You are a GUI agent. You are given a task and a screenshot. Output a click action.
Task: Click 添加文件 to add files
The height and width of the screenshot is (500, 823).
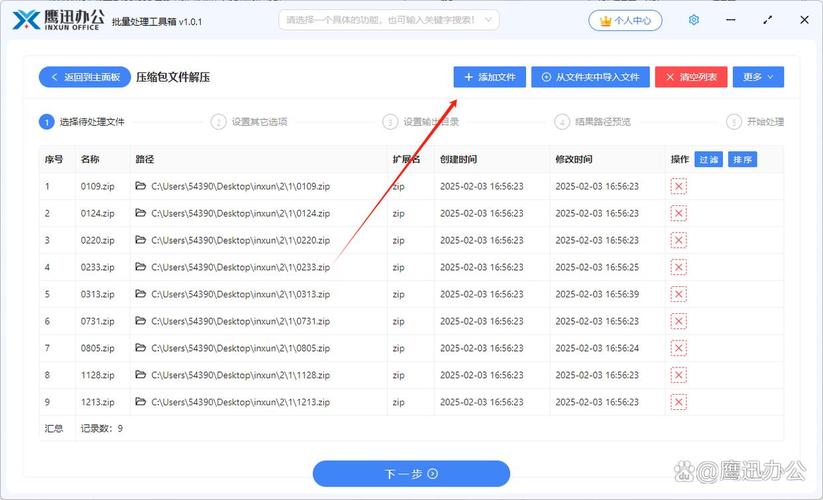(490, 77)
